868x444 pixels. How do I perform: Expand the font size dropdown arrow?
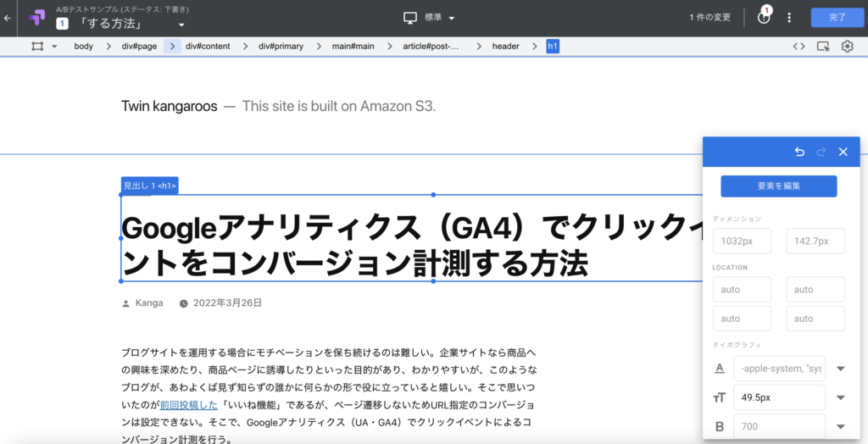[x=840, y=397]
